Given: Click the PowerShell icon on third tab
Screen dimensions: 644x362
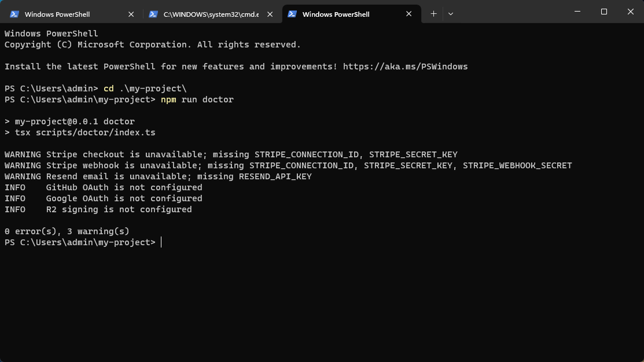Looking at the screenshot, I should (x=292, y=14).
